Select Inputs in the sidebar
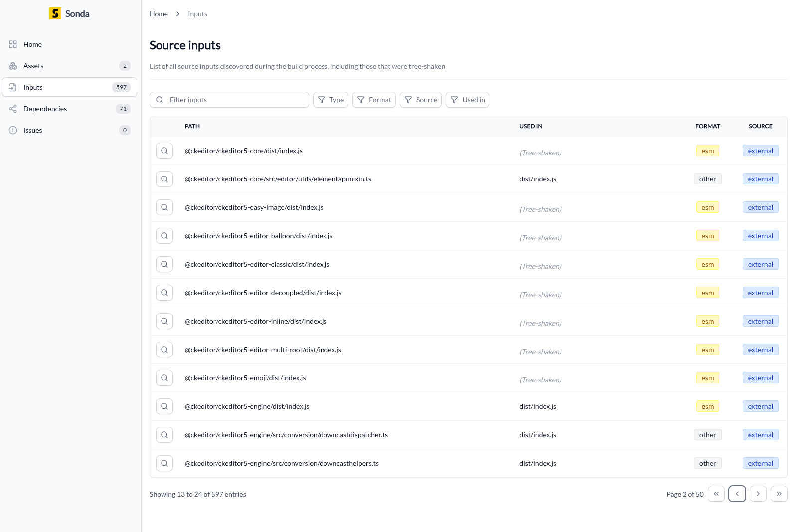Image resolution: width=810 pixels, height=532 pixels. (x=69, y=87)
